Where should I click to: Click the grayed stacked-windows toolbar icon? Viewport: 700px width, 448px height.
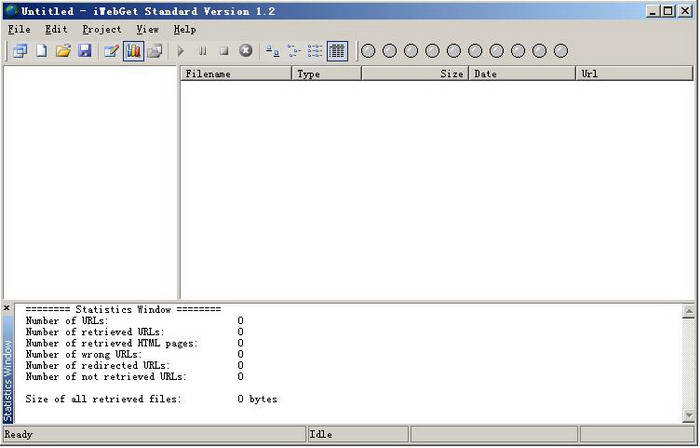point(155,51)
